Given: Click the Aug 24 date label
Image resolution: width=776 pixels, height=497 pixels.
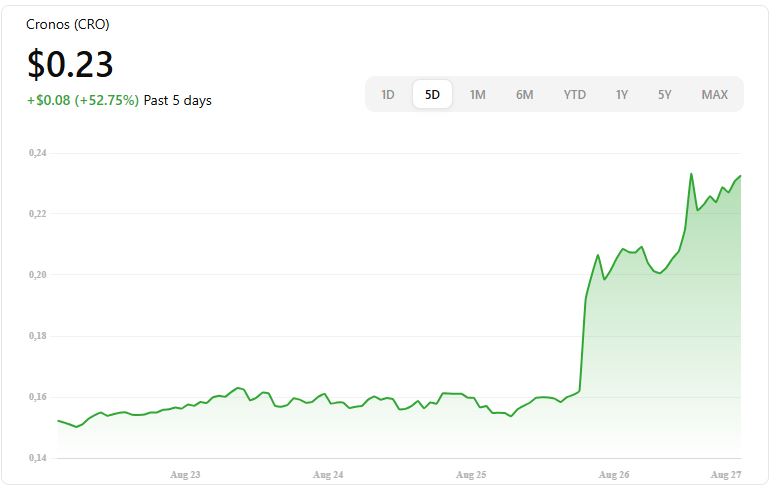Looking at the screenshot, I should pyautogui.click(x=328, y=474).
